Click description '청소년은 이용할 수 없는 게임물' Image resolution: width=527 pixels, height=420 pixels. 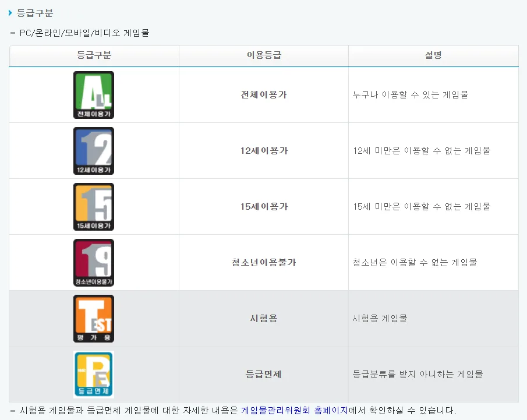point(415,262)
